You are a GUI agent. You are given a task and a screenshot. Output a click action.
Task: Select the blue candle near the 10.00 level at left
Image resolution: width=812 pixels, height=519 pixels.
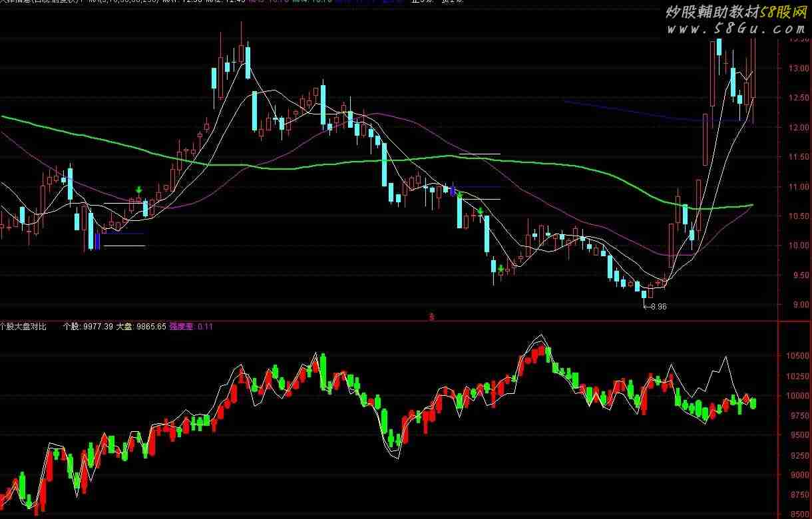[x=97, y=241]
